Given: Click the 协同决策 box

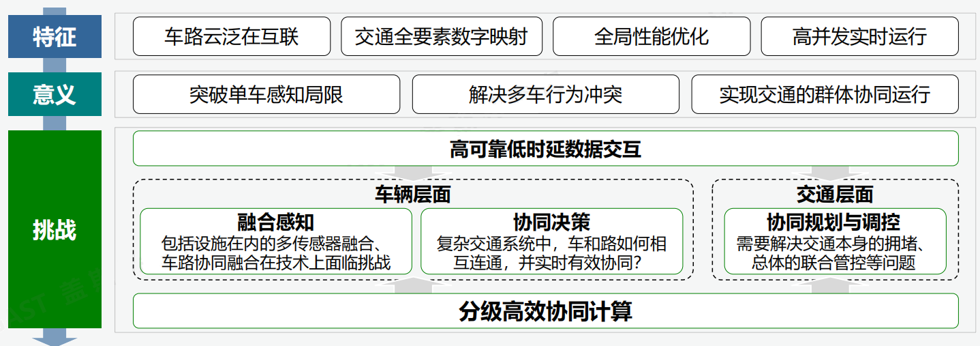Looking at the screenshot, I should coord(552,242).
